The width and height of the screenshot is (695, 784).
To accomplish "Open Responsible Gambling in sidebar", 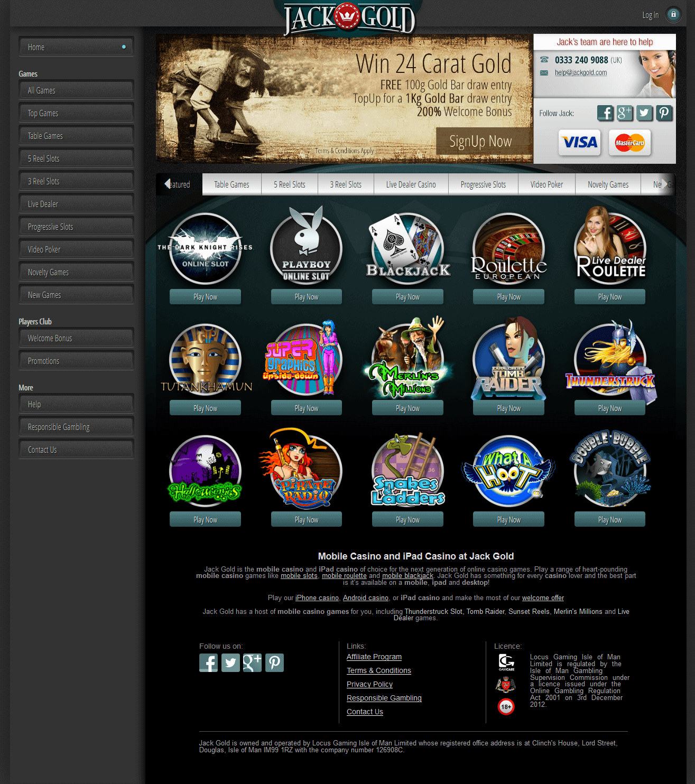I will pyautogui.click(x=76, y=427).
